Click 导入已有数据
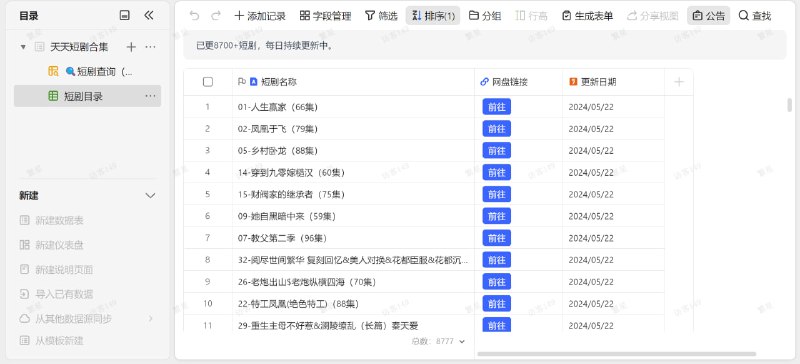Image resolution: width=800 pixels, height=364 pixels. pos(56,294)
